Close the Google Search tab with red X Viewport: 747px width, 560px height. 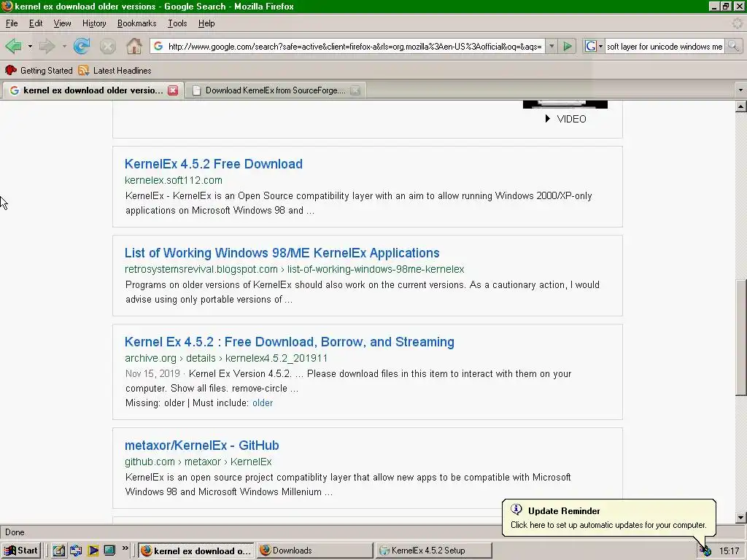(x=173, y=90)
